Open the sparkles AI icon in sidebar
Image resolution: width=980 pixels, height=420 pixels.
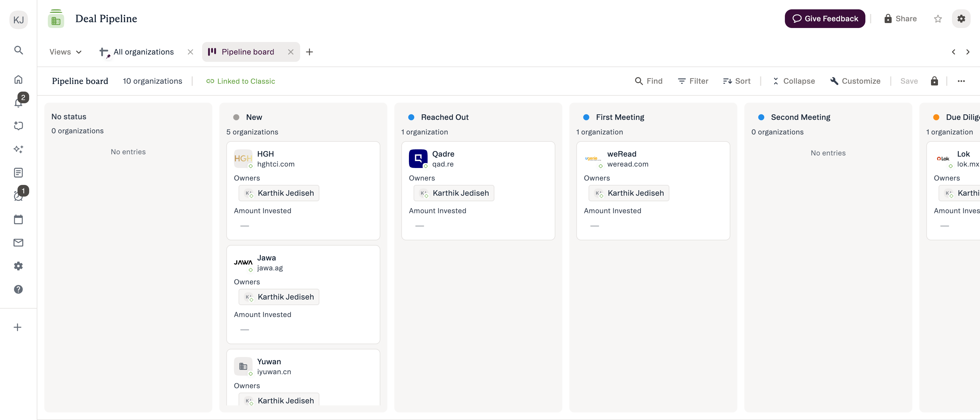pos(18,149)
